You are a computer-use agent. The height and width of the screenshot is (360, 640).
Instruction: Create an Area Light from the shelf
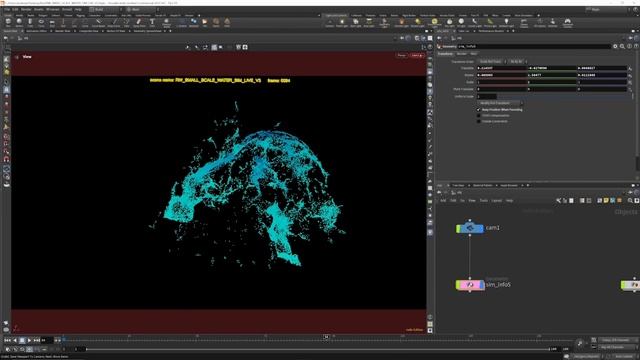click(369, 22)
